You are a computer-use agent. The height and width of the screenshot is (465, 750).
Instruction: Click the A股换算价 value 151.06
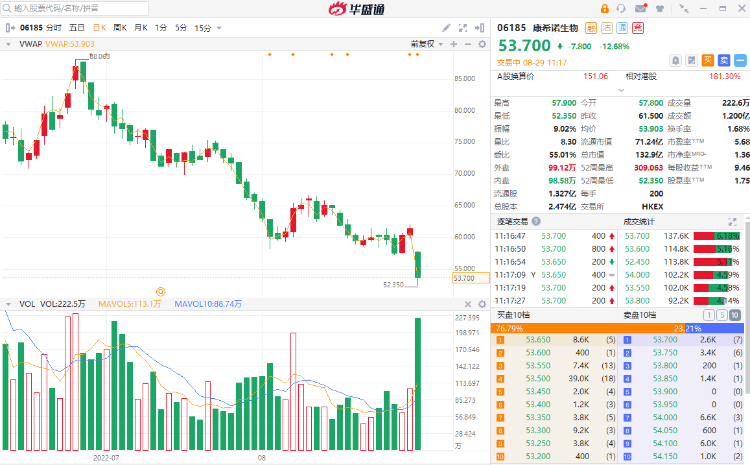coord(596,77)
